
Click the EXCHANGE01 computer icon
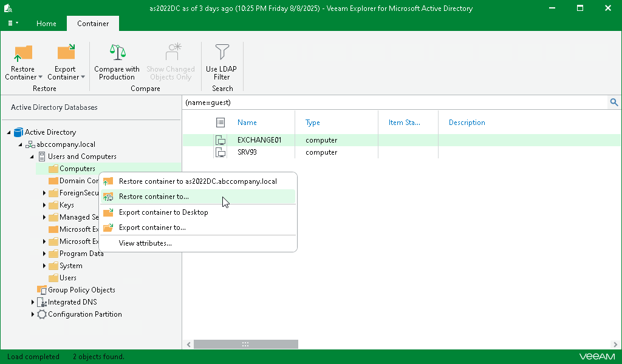220,140
